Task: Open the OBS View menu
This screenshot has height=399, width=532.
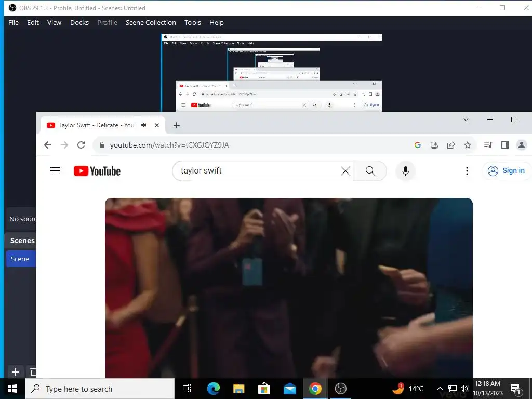Action: [54, 23]
